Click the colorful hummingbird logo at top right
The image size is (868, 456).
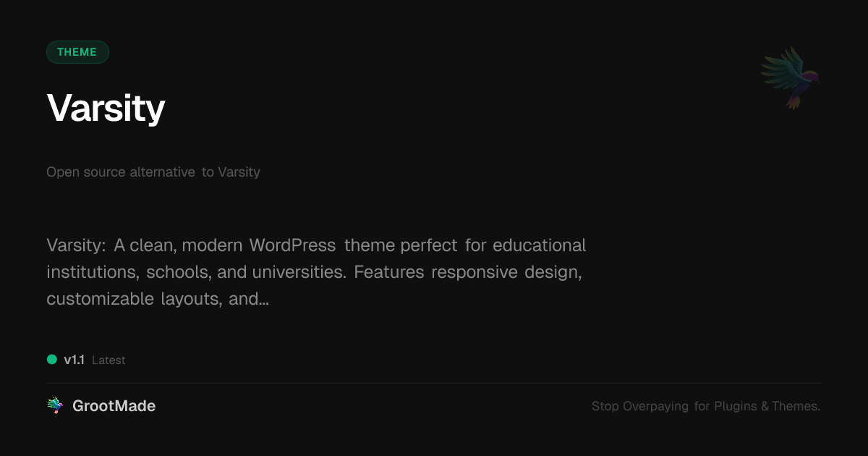tap(790, 77)
